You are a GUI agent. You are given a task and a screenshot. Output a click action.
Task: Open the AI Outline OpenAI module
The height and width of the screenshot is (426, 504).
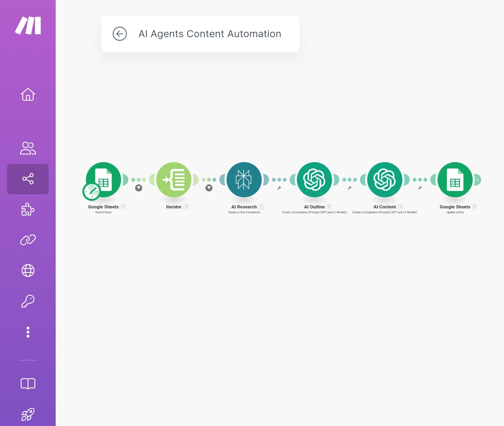[314, 180]
